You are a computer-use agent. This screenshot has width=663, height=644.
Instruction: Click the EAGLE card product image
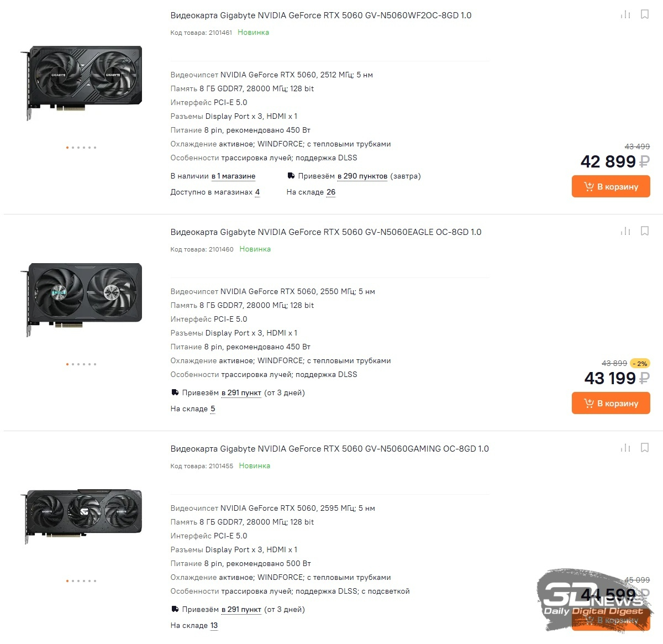(81, 299)
